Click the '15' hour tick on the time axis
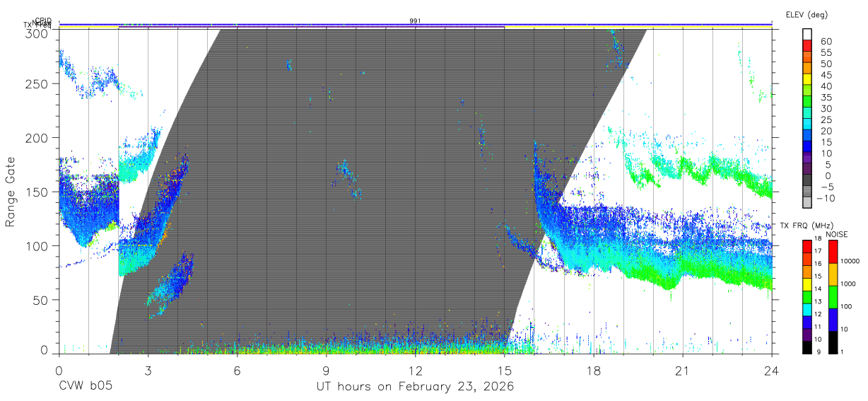This screenshot has height=401, width=868. [505, 371]
